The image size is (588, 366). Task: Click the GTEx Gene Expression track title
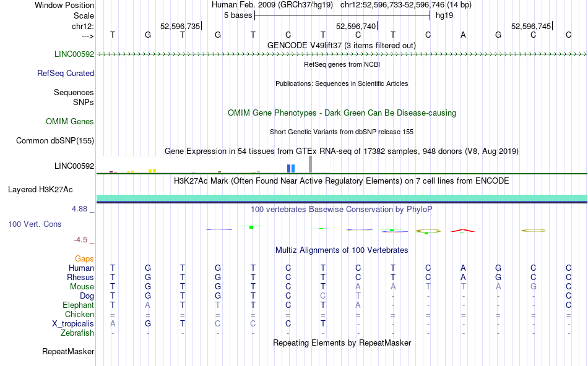click(x=342, y=151)
